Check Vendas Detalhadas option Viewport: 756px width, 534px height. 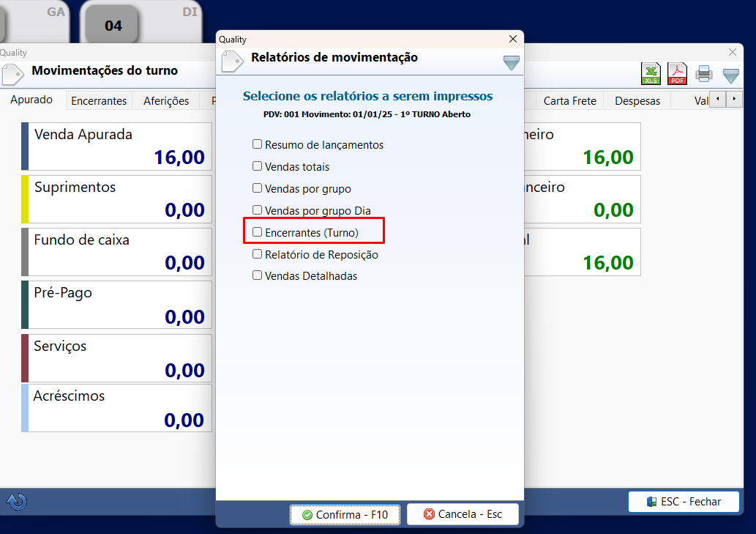[258, 275]
